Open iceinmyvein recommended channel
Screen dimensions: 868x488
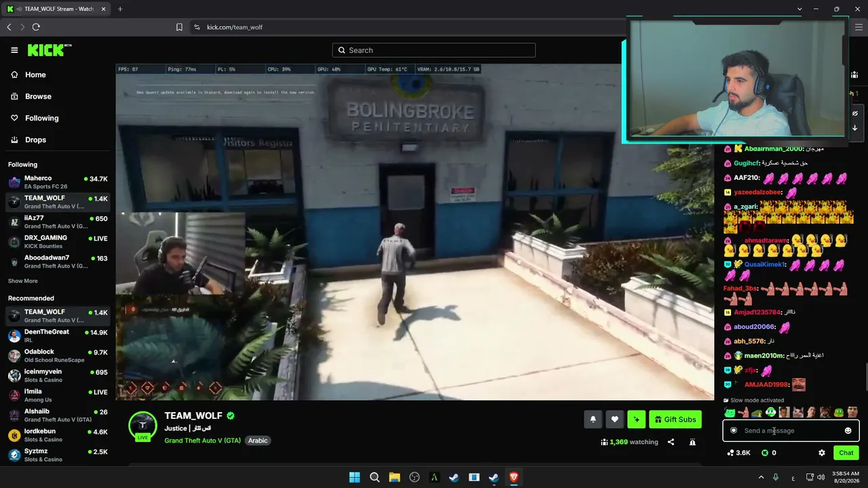tap(58, 375)
